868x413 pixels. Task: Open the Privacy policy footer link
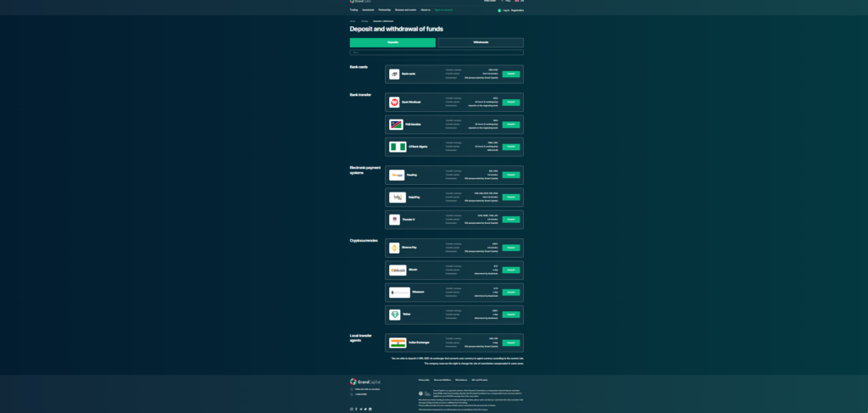(424, 380)
